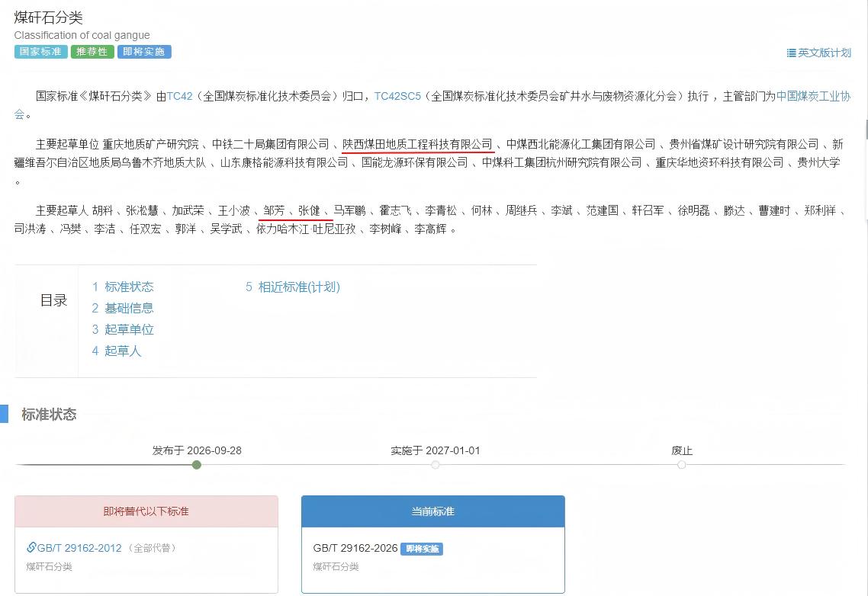Screen dimensions: 868x596
Task: Click the 即将实施 badge under the title
Action: [144, 52]
